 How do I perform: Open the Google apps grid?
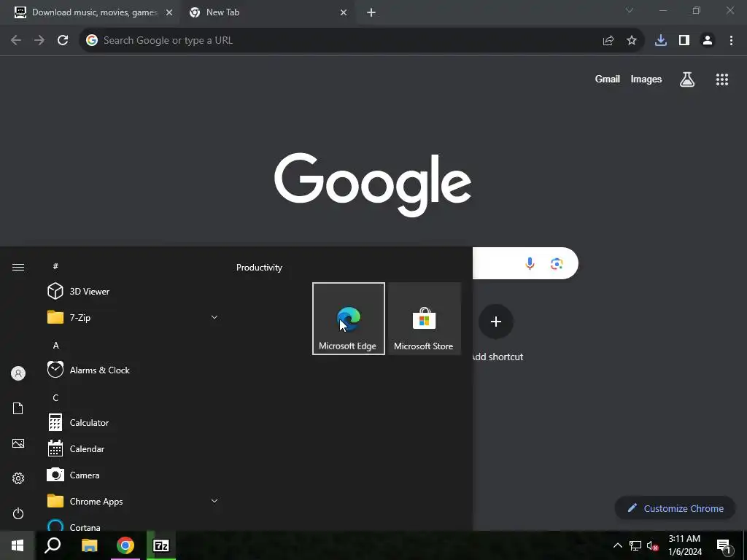722,79
